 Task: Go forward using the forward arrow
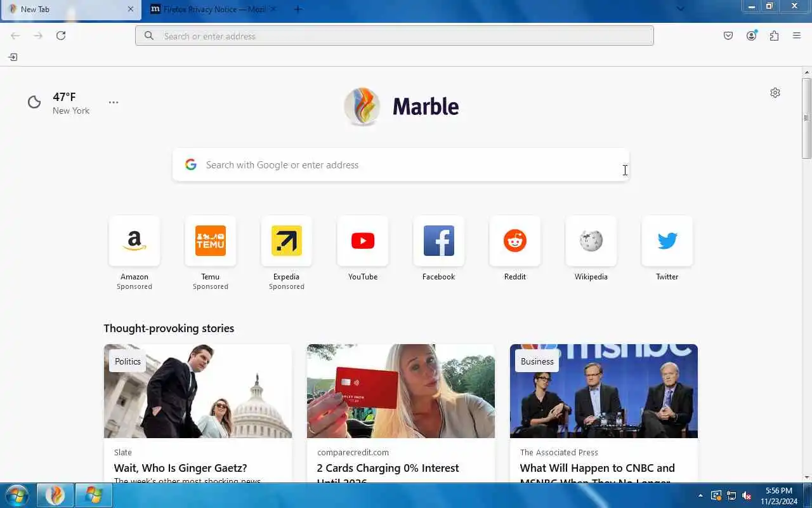[38, 36]
